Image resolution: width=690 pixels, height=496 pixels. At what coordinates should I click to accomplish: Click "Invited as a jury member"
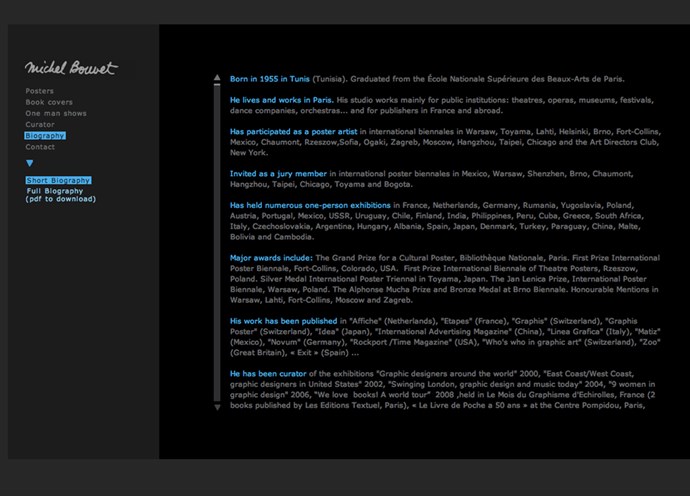(278, 173)
